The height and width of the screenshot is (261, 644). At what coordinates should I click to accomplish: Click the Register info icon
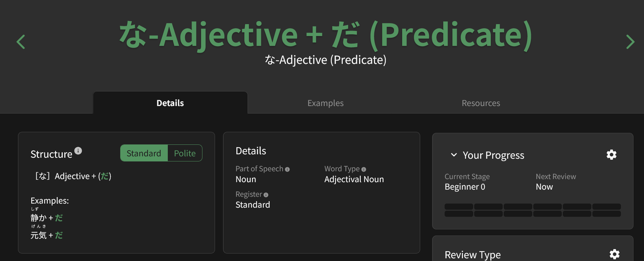[266, 195]
